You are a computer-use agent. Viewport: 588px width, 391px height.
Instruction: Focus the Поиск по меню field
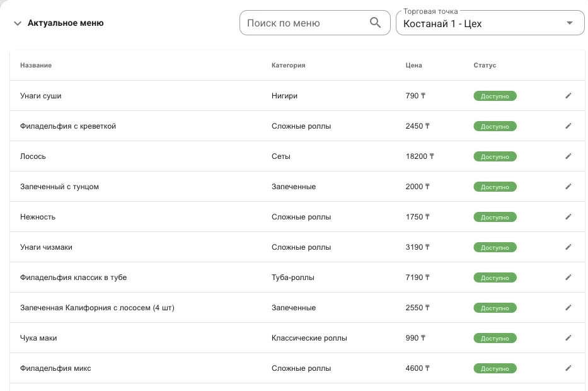314,23
